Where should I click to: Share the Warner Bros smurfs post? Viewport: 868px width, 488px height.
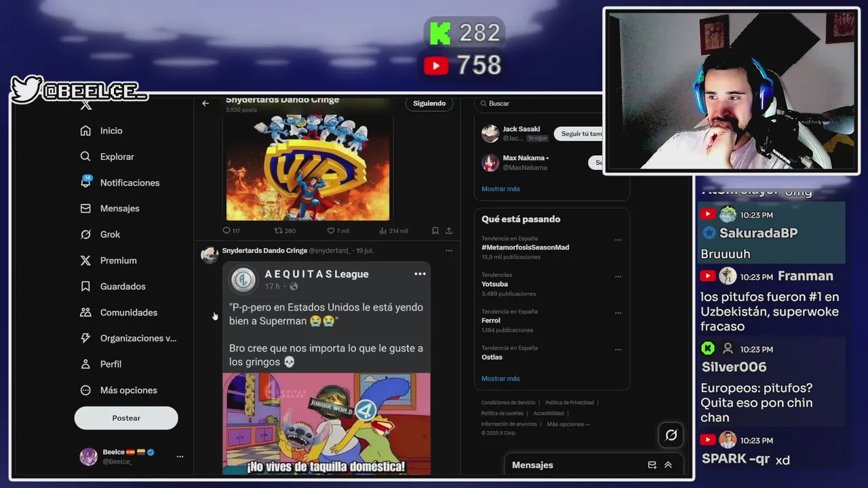tap(449, 231)
